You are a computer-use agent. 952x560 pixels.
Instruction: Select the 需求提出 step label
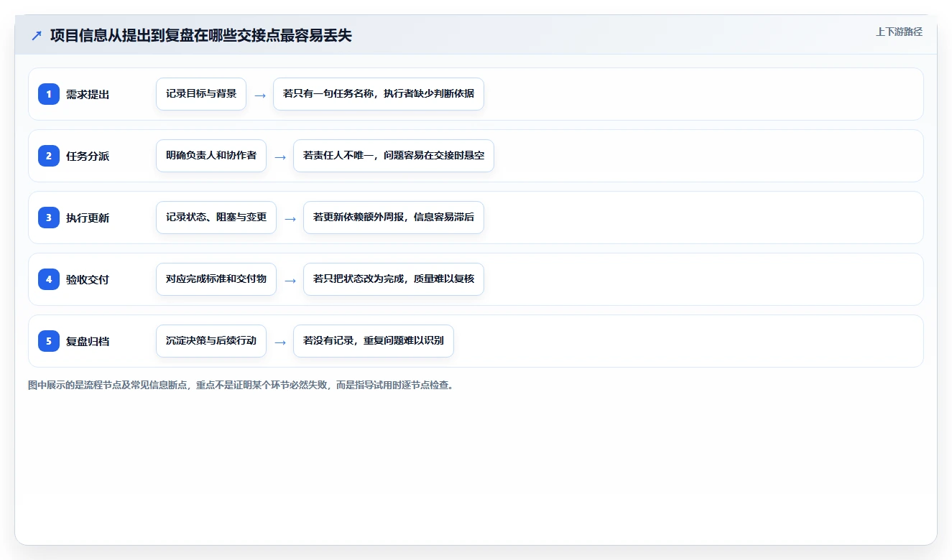pos(88,94)
